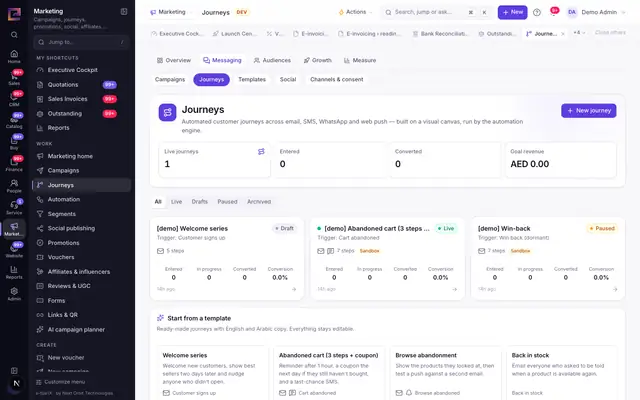
Task: Filter journeys by Live
Action: tap(176, 202)
